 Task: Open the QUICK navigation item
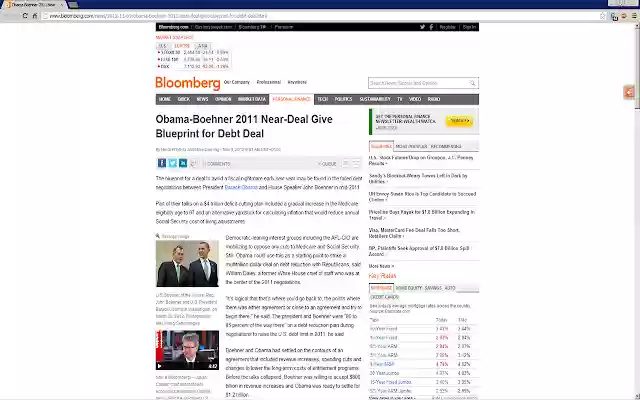184,99
